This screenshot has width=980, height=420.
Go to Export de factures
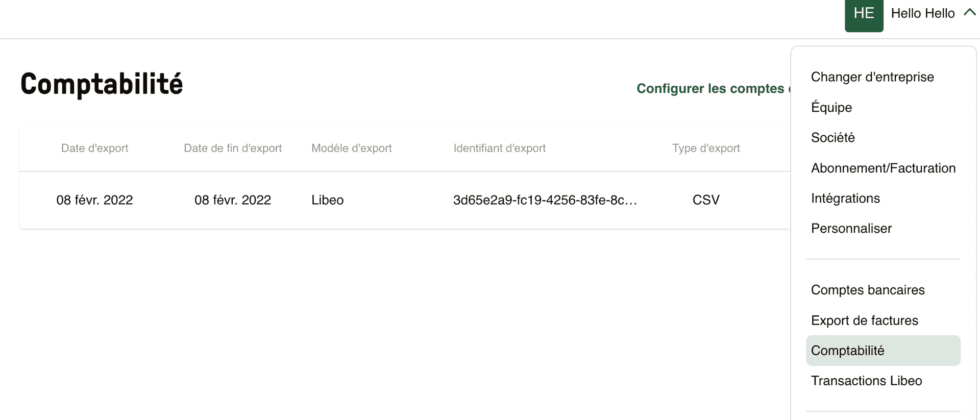click(865, 320)
